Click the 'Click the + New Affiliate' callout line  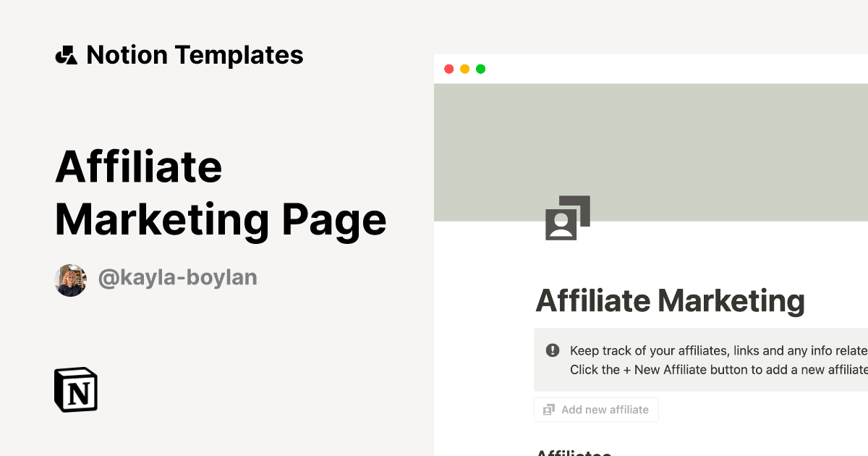click(x=716, y=370)
